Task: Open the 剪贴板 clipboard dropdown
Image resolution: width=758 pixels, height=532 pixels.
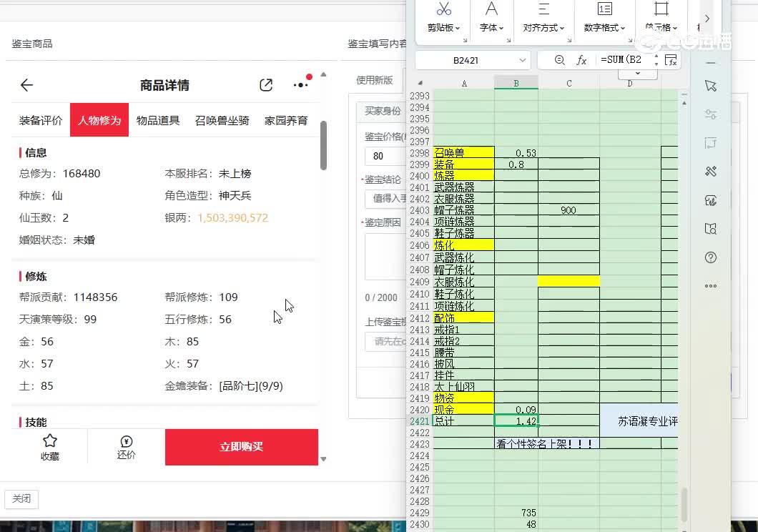Action: [444, 28]
